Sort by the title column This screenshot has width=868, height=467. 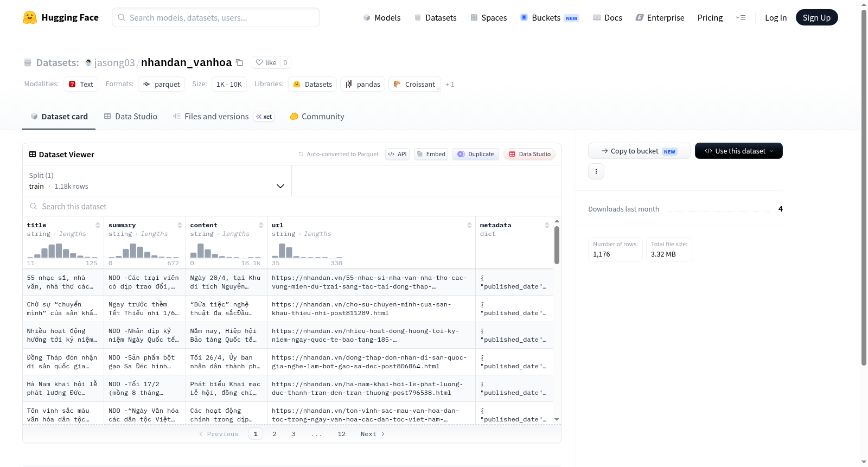coord(98,225)
